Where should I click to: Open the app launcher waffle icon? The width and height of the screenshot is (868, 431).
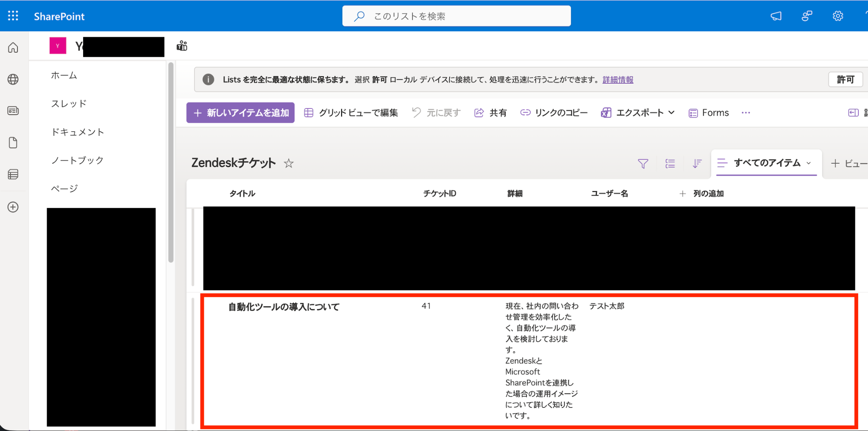13,16
